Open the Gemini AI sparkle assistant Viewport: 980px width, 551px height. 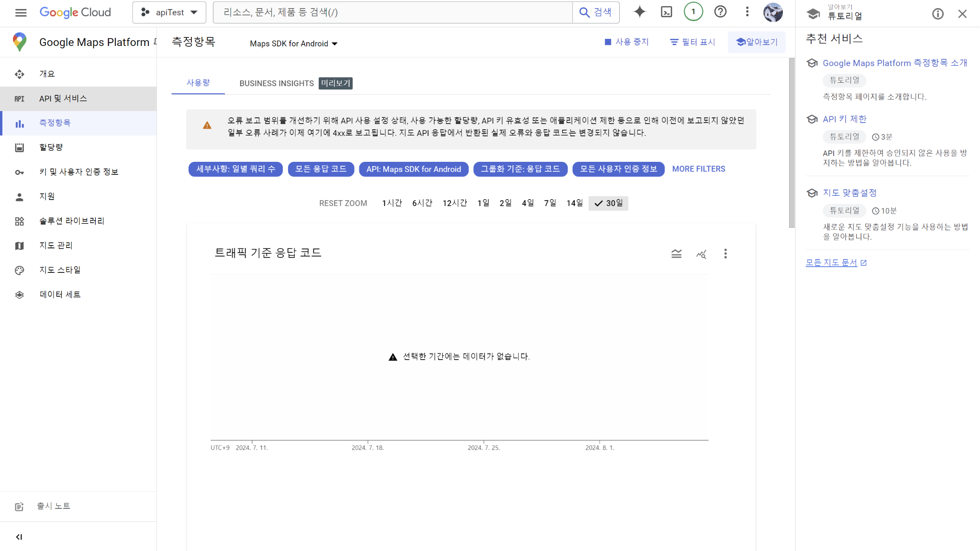pyautogui.click(x=639, y=12)
